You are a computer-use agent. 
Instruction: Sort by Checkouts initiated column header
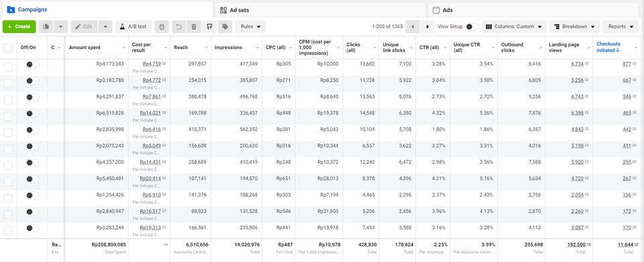point(608,47)
